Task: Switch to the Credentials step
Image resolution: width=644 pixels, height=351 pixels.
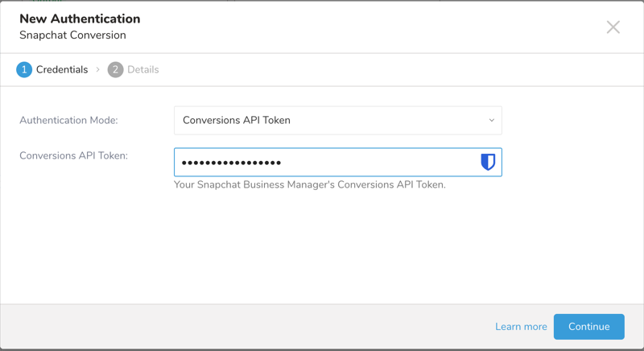Action: click(x=62, y=70)
